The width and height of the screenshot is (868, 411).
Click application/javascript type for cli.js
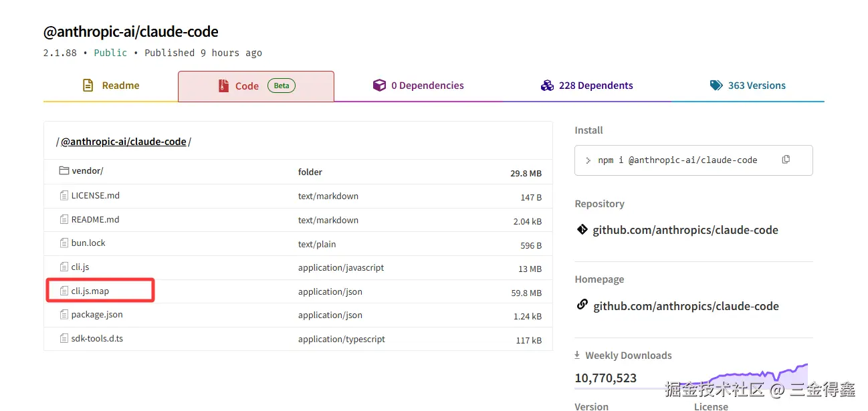[x=341, y=267]
